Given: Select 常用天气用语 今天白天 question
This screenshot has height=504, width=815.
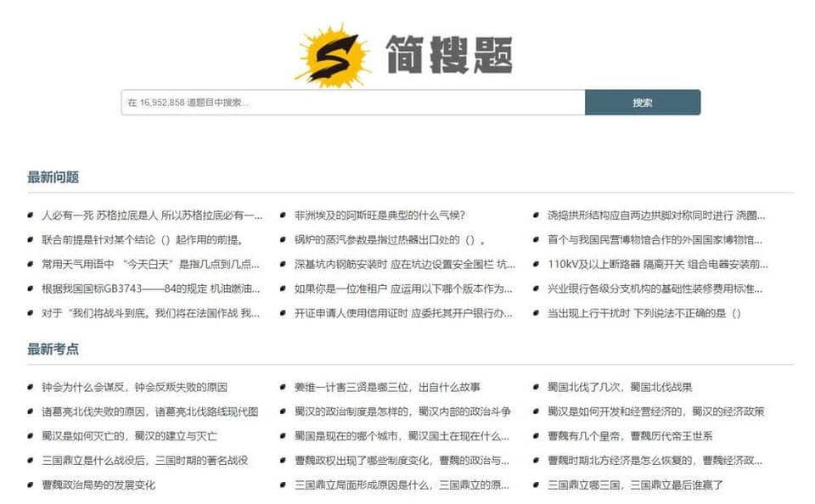Looking at the screenshot, I should [x=150, y=265].
